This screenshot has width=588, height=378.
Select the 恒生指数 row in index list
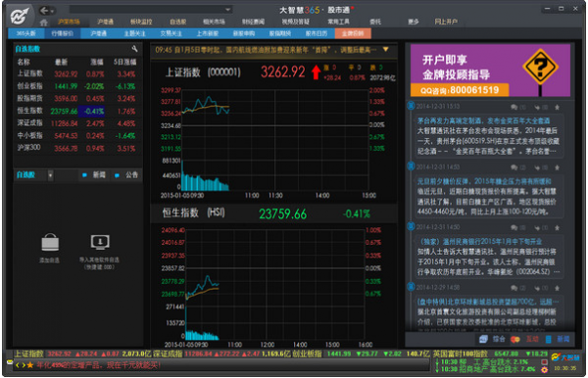pos(76,111)
